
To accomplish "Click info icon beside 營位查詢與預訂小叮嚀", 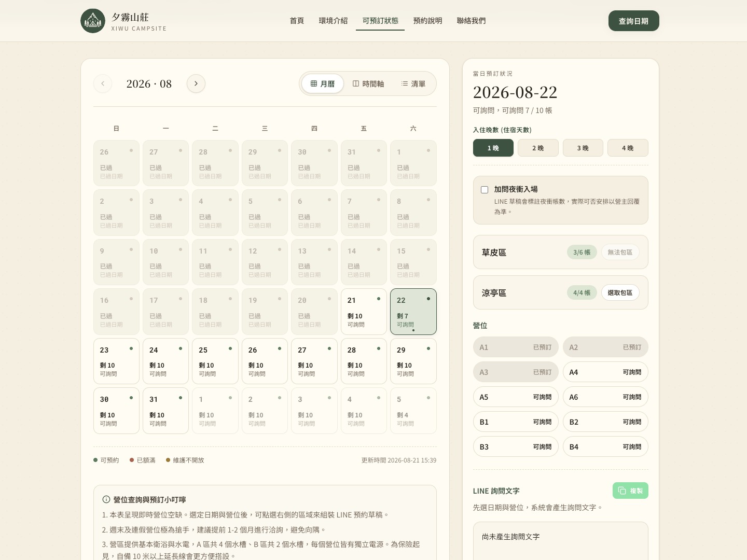I will pyautogui.click(x=106, y=499).
